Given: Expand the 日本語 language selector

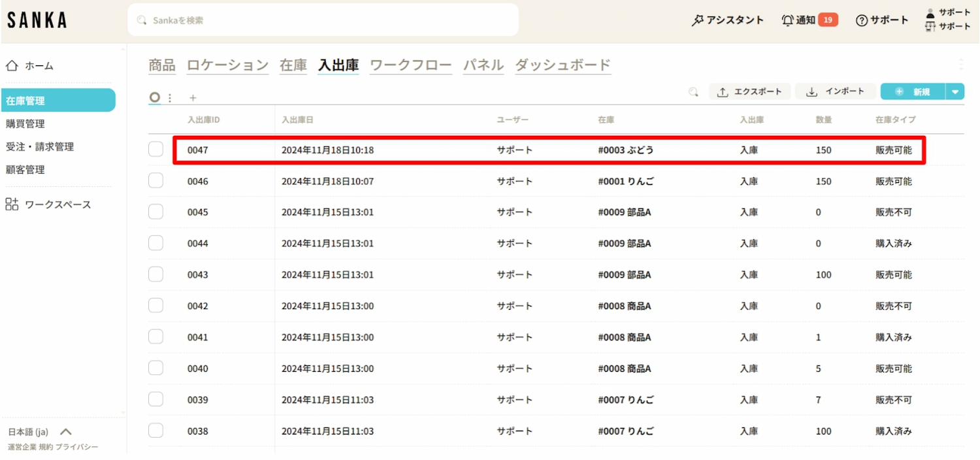Looking at the screenshot, I should pos(65,432).
